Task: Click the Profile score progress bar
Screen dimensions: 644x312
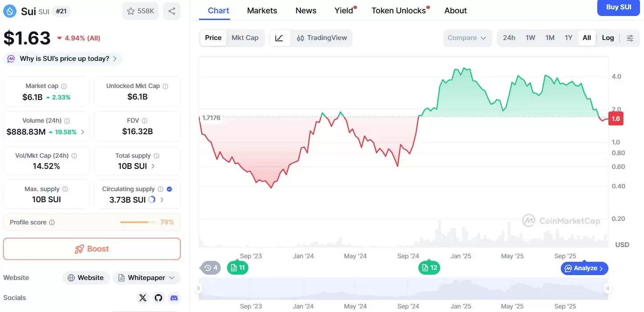Action: (x=138, y=222)
